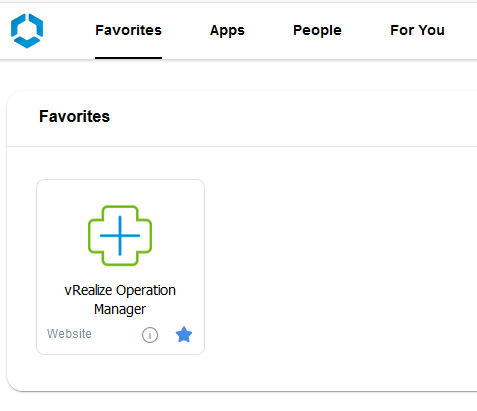
Task: Click the Website type label on the tile
Action: tap(69, 334)
